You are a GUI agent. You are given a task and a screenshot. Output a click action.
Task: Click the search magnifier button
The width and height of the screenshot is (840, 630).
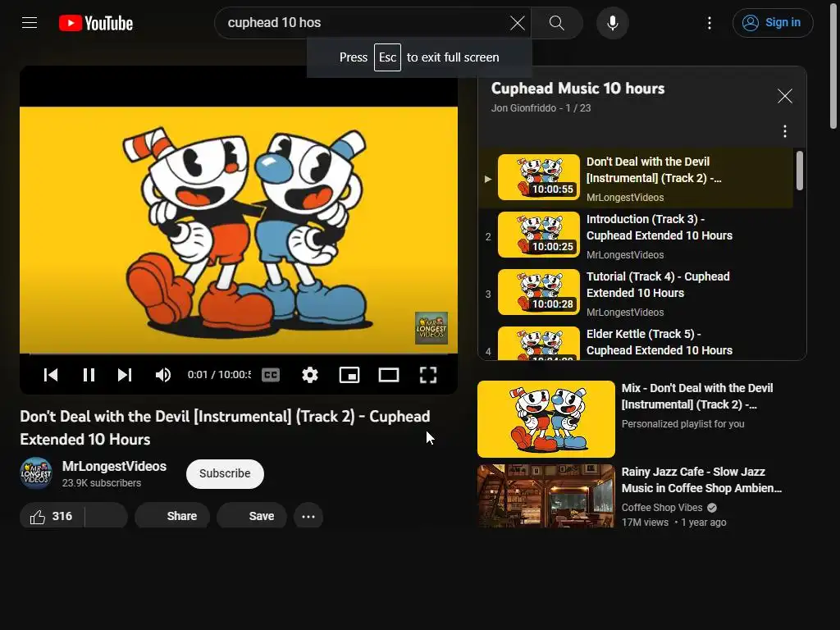pos(557,22)
